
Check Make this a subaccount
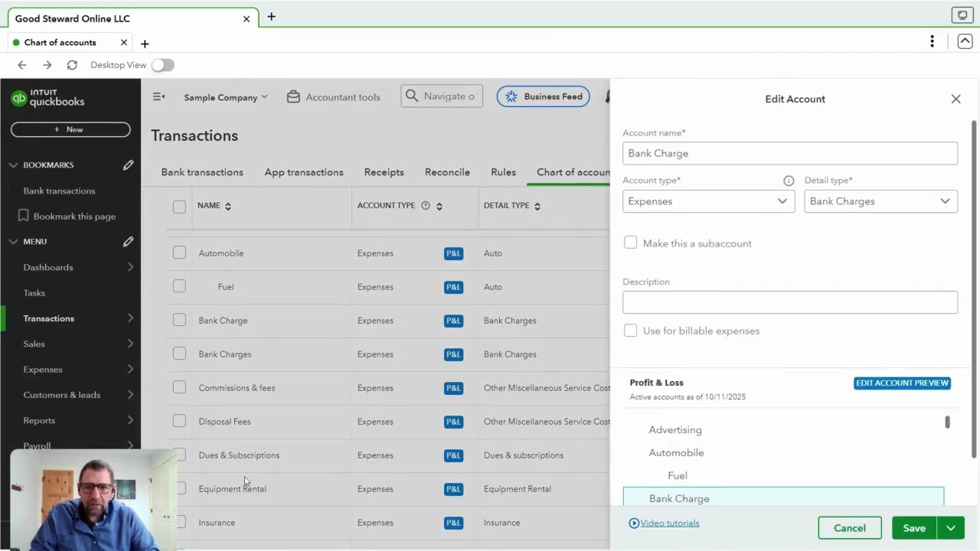pyautogui.click(x=630, y=243)
